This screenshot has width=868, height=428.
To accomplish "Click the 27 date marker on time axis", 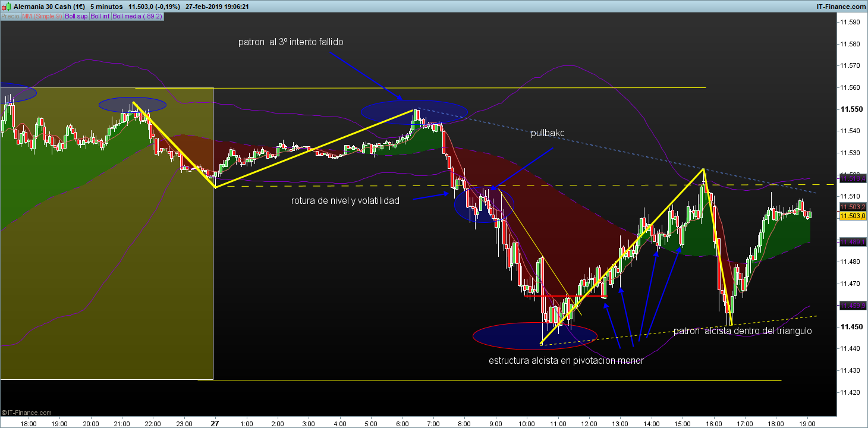I will pyautogui.click(x=215, y=424).
